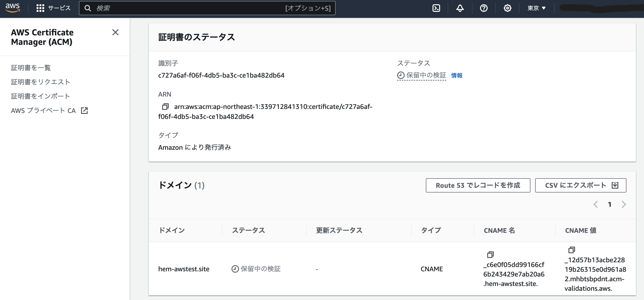Viewport: 644px width, 300px height.
Task: Click the CNAME 名 column header
Action: point(499,230)
